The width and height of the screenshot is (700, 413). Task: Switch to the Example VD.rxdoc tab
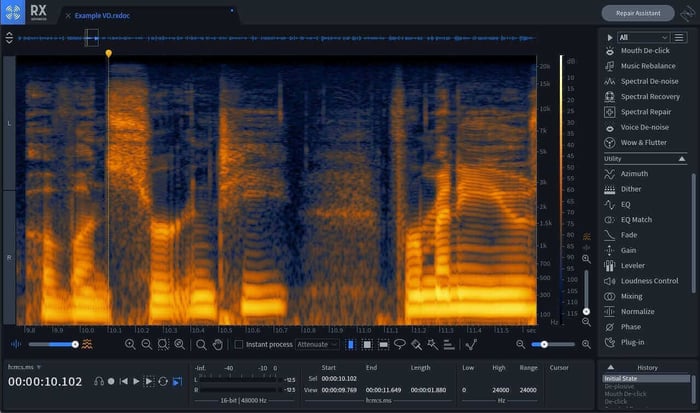click(x=102, y=16)
